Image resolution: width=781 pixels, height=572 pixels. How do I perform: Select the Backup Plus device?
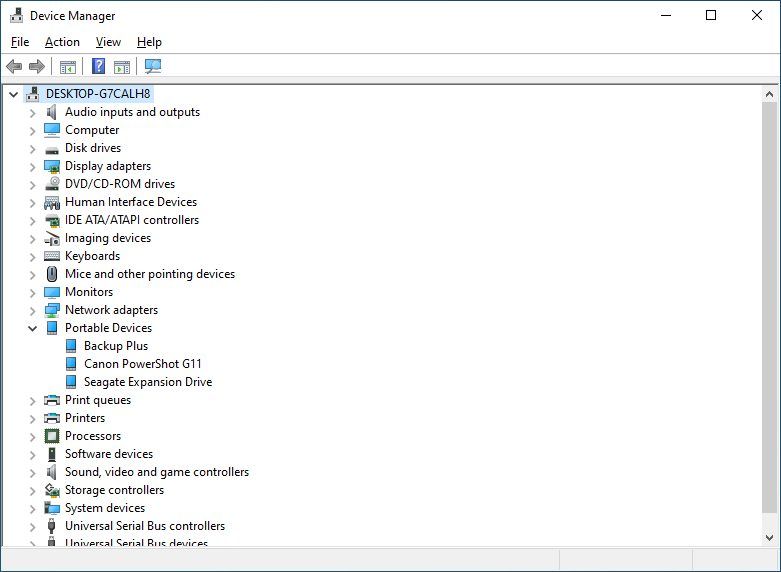coord(116,346)
